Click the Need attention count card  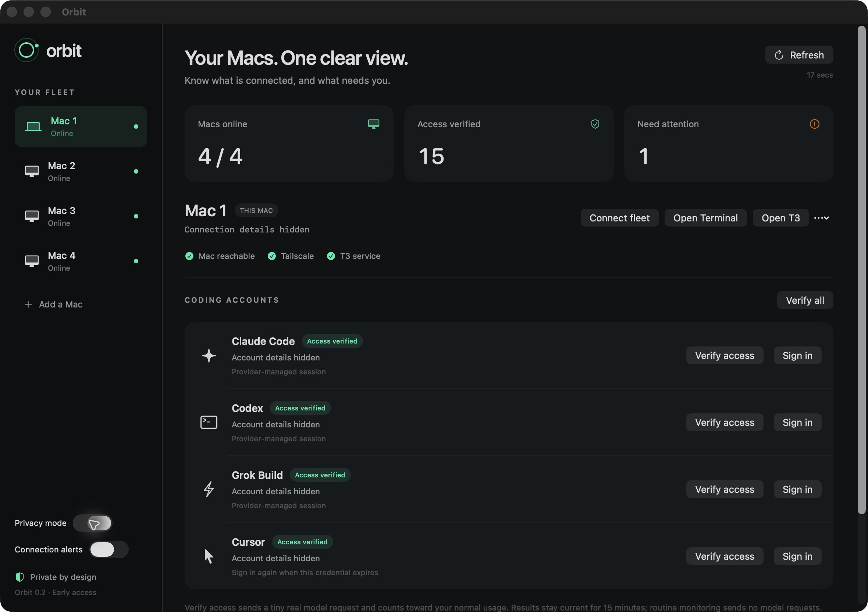point(729,143)
